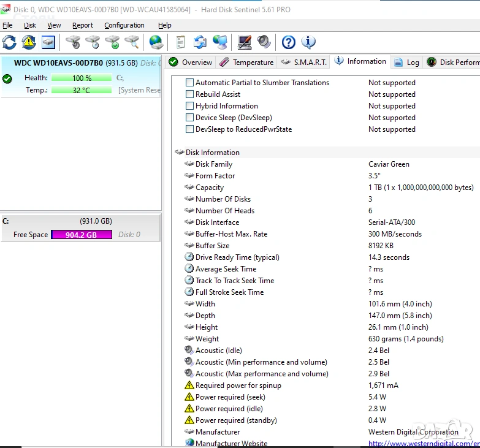Click the globe with disk toolbar icon

pos(156,42)
